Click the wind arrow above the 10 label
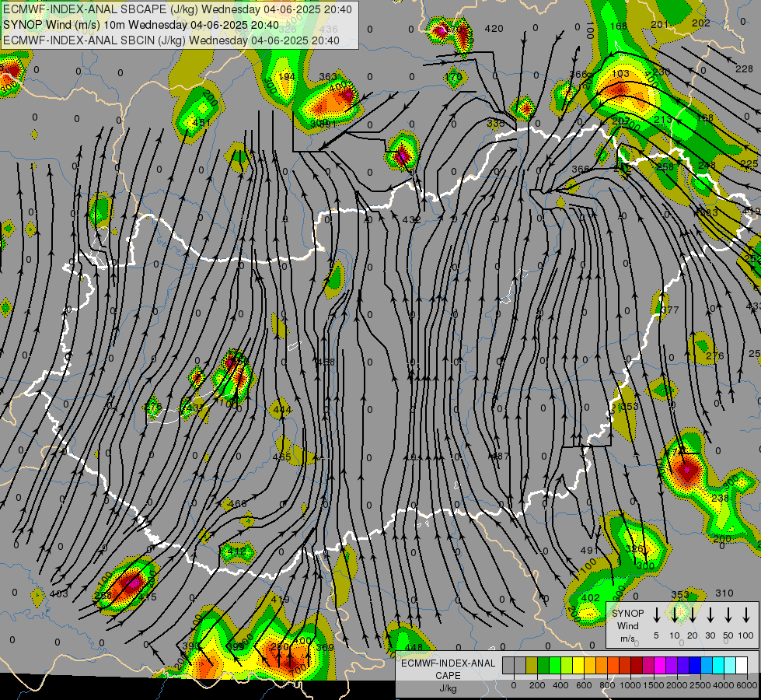The height and width of the screenshot is (700, 761). point(674,615)
